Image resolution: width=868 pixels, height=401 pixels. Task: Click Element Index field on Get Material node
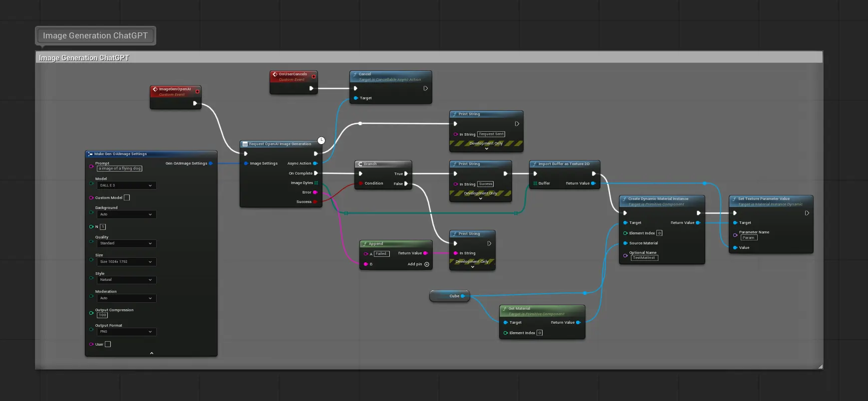coord(540,333)
